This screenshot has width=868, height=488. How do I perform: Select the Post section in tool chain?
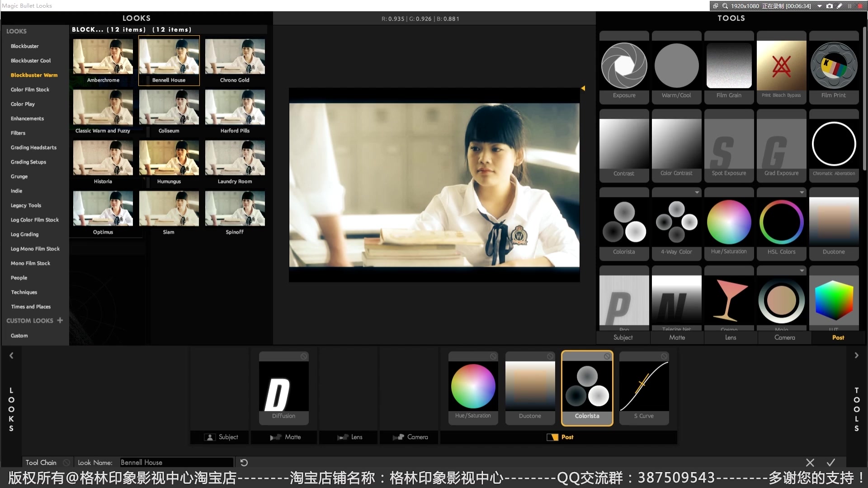[559, 437]
